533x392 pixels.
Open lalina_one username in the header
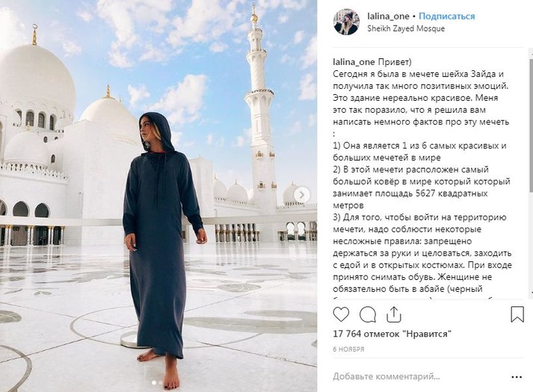388,16
